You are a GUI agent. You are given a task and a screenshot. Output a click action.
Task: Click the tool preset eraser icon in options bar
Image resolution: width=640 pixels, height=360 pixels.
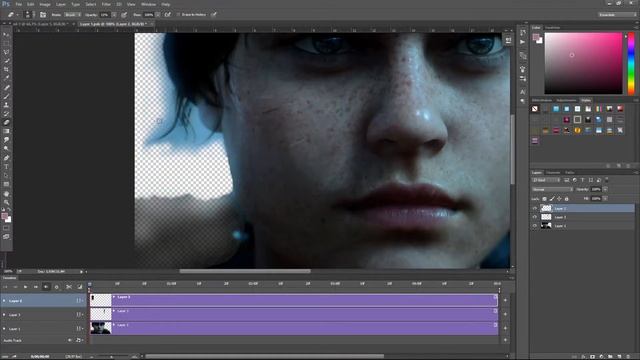coord(11,15)
